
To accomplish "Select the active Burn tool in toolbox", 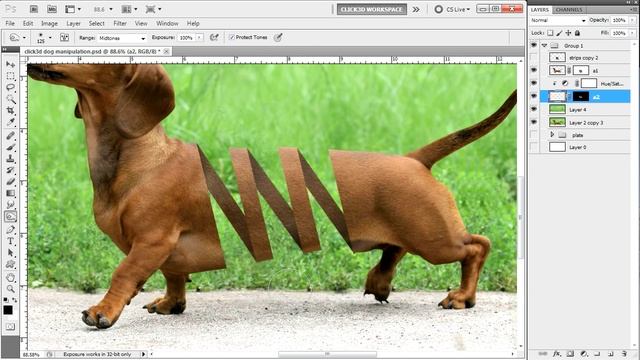I will [11, 216].
